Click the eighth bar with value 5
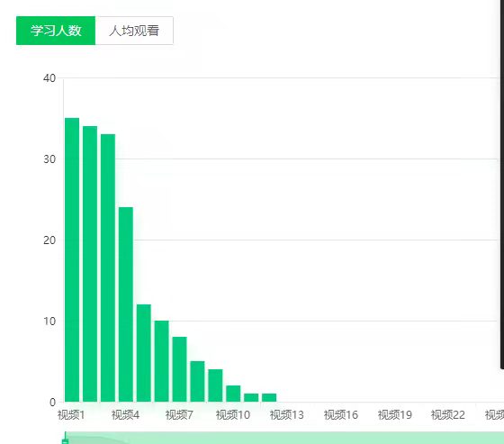Image resolution: width=504 pixels, height=444 pixels. (197, 382)
